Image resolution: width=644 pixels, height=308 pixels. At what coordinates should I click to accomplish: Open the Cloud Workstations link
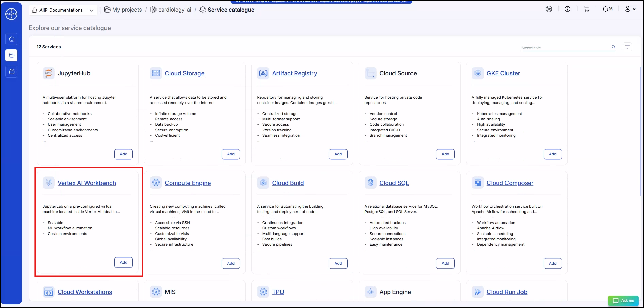click(x=85, y=292)
